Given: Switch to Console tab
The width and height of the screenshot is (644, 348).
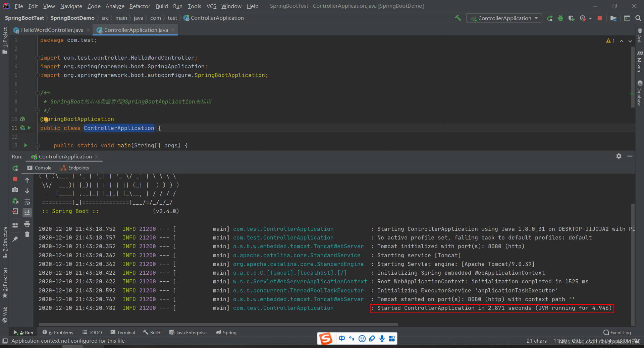Looking at the screenshot, I should pos(39,168).
